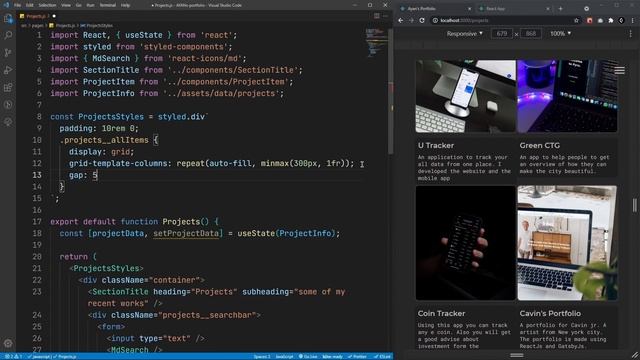Click the Cavin's Portfolio project title
Image resolution: width=640 pixels, height=360 pixels.
click(x=550, y=313)
